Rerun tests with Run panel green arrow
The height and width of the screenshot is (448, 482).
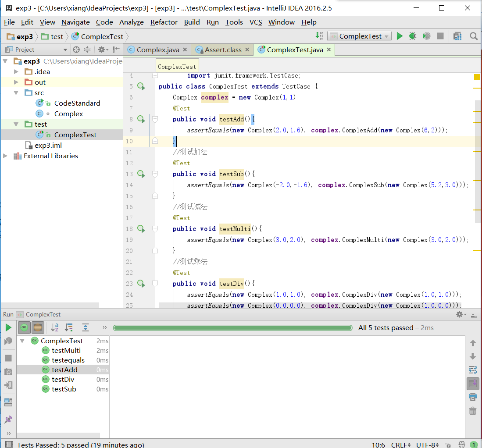coord(9,327)
